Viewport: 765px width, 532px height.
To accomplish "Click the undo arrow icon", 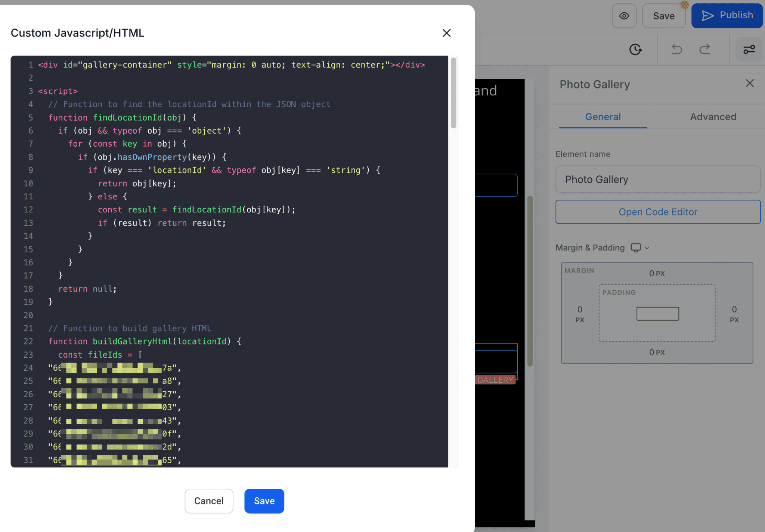I will pos(676,49).
